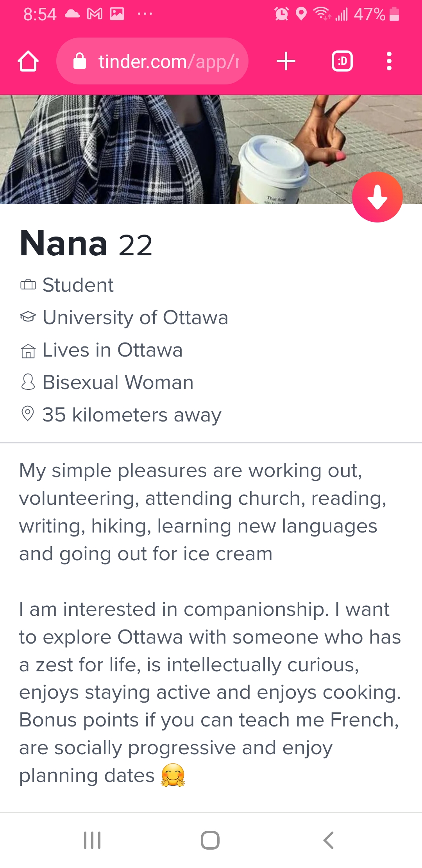Select the tinder.com address bar
Image resolution: width=422 pixels, height=868 pixels.
[152, 61]
